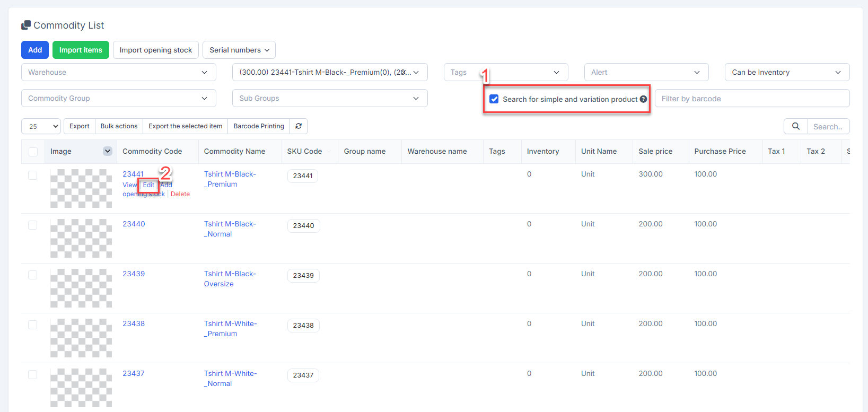The height and width of the screenshot is (412, 868).
Task: Click Edit link for commodity 23441
Action: 148,185
